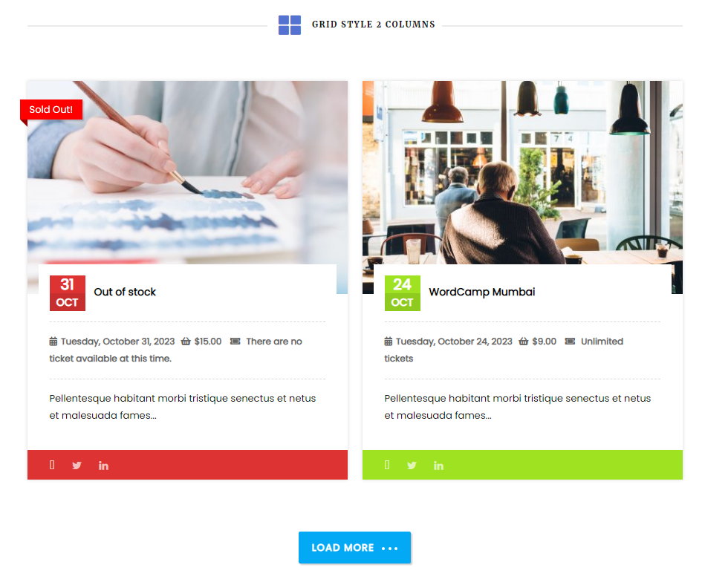Viewport: 705px width, 588px height.
Task: Click first share icon in green footer
Action: pyautogui.click(x=386, y=465)
